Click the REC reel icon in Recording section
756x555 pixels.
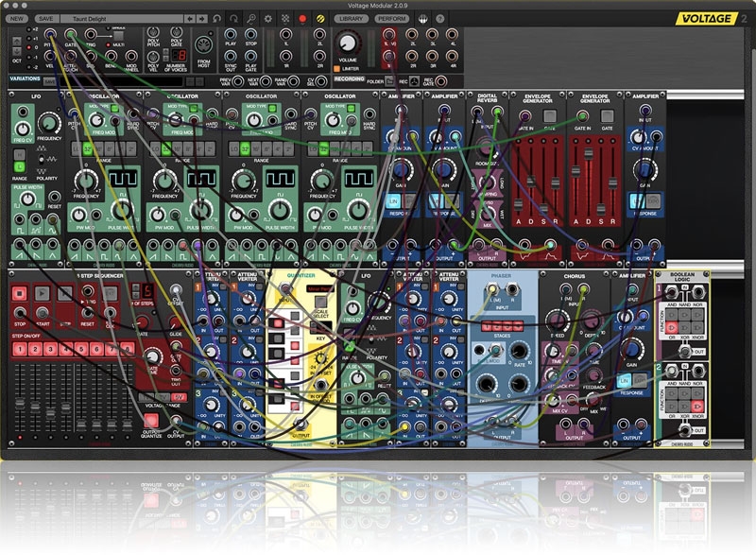click(x=414, y=81)
